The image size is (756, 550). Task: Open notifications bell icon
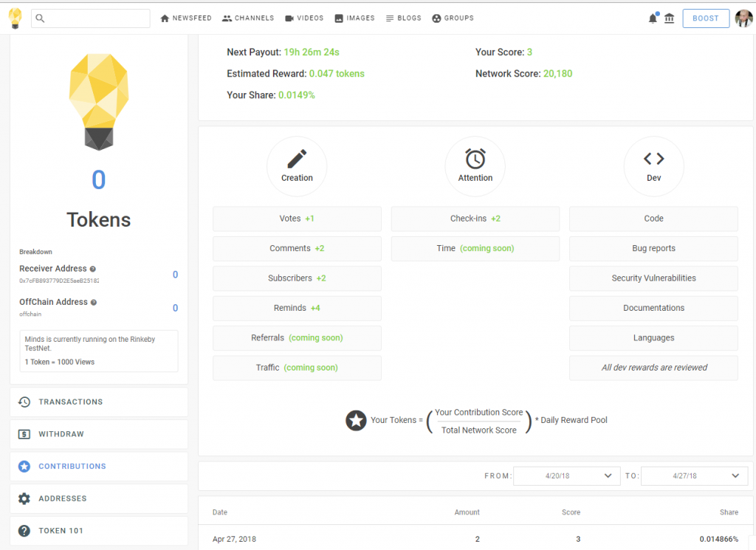point(653,18)
